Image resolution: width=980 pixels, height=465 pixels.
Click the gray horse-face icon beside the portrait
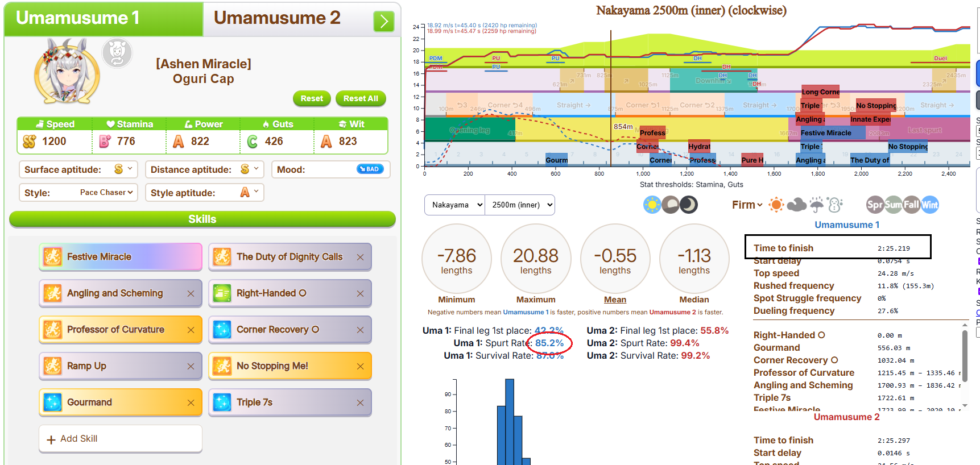coord(117,53)
